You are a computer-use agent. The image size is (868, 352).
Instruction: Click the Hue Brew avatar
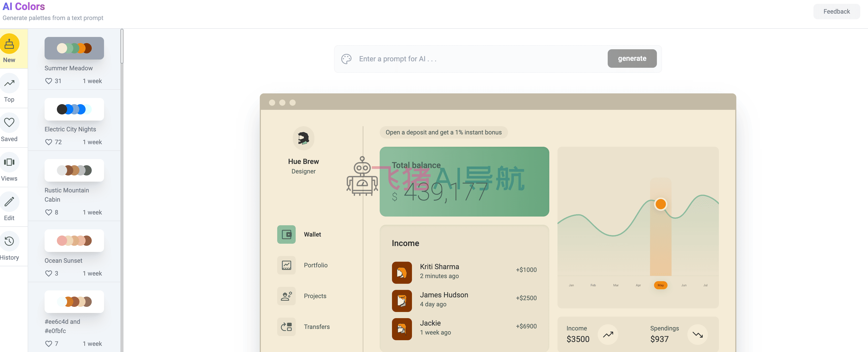click(303, 138)
